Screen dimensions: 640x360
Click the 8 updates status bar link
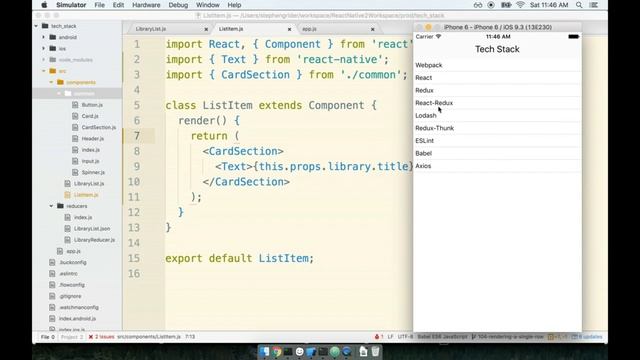(587, 337)
